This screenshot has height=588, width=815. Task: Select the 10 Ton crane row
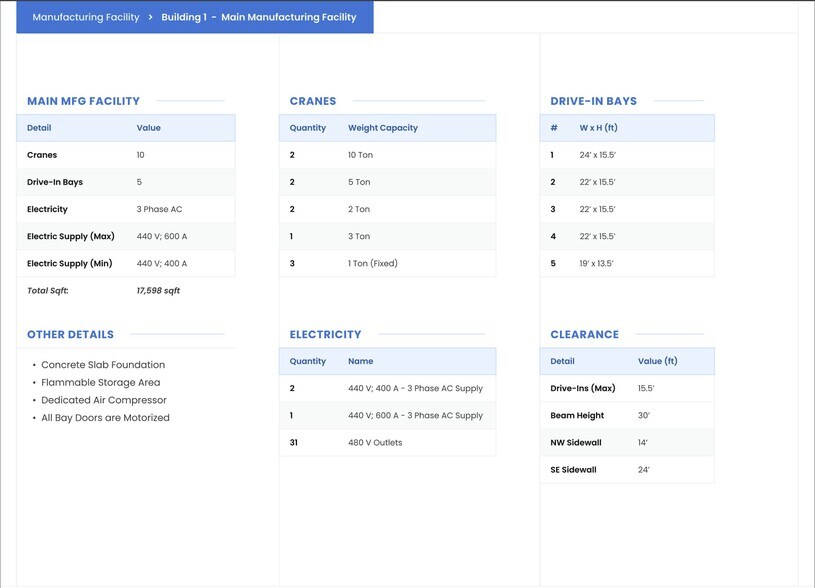click(387, 155)
